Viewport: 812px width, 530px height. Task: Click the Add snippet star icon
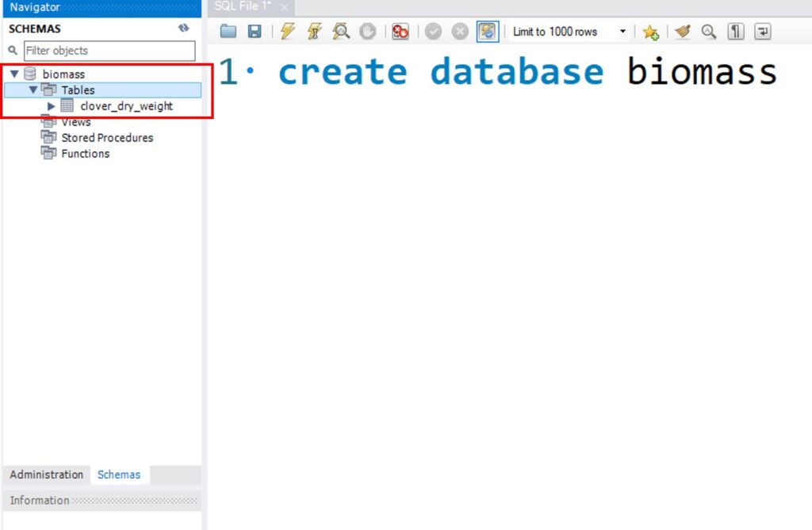point(650,32)
